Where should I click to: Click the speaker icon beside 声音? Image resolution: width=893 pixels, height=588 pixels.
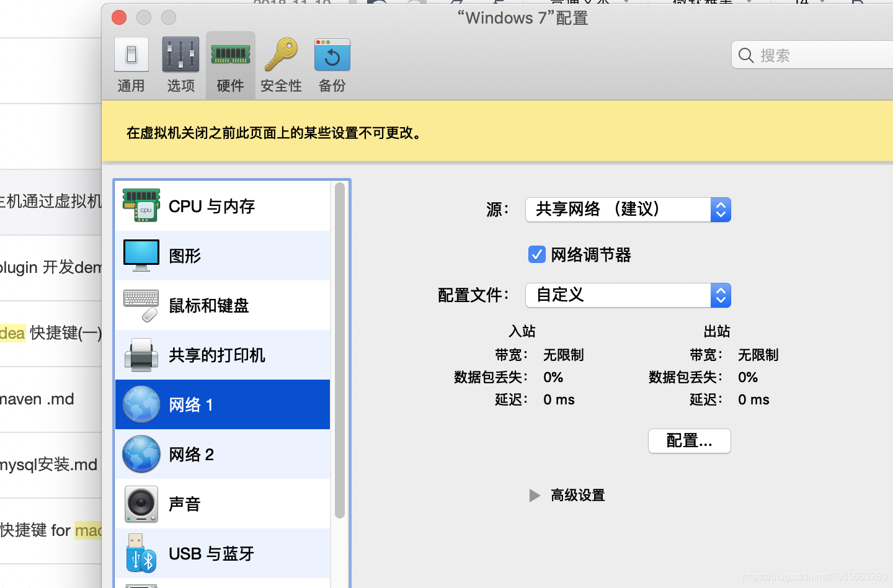click(141, 504)
